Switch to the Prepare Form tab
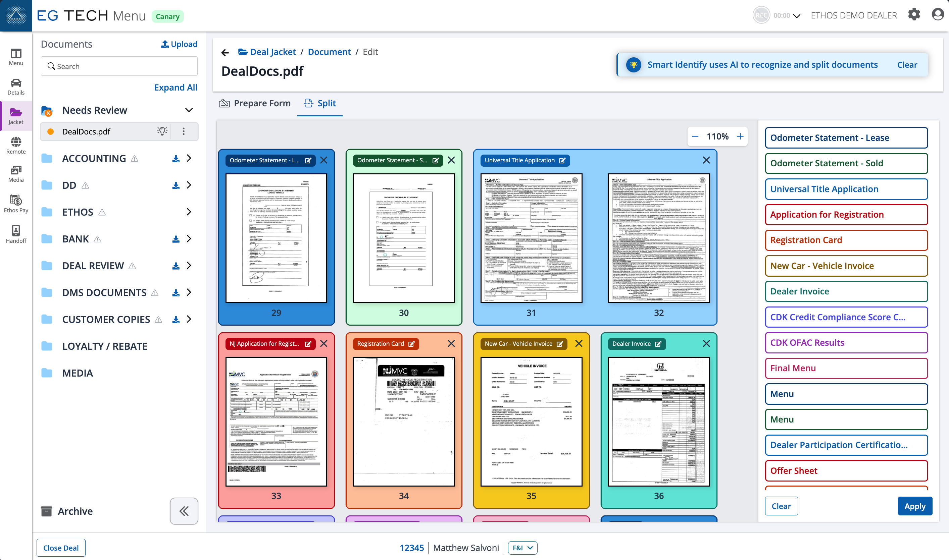949x560 pixels. (x=255, y=103)
